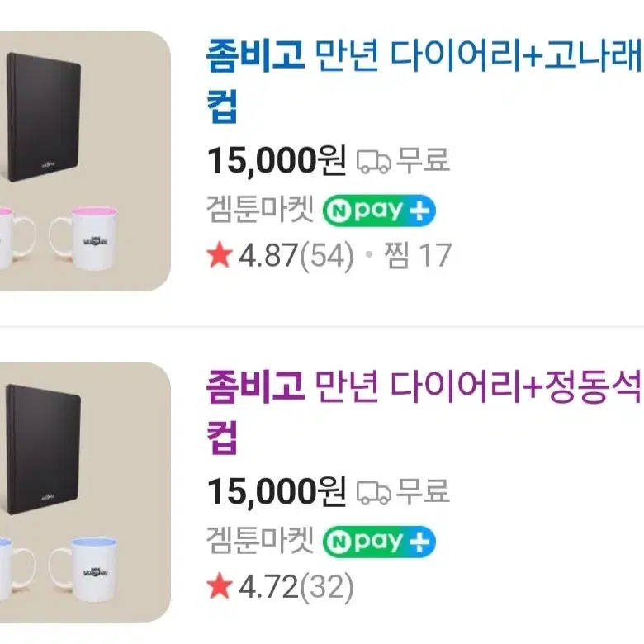The image size is (644, 644).
Task: Click the 찜 17 wishlist count
Action: pyautogui.click(x=418, y=255)
